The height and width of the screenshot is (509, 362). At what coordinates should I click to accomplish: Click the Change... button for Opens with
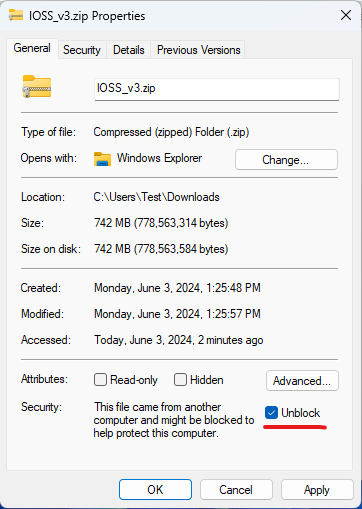tap(286, 160)
